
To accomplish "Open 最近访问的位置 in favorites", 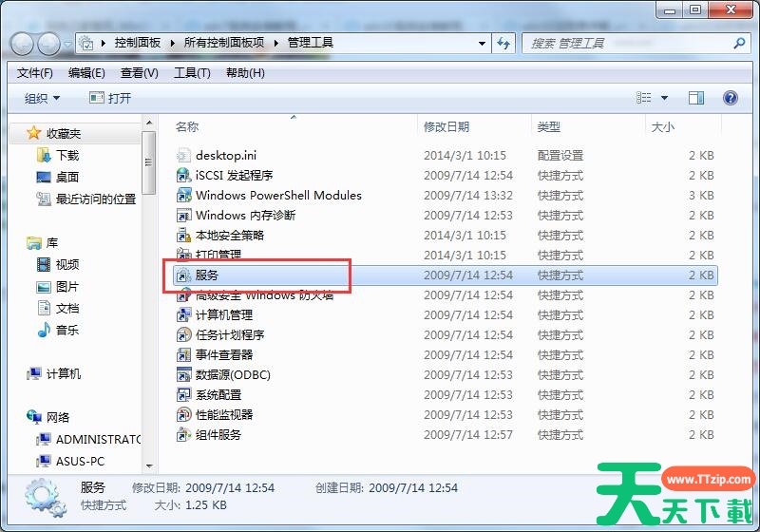I will (x=86, y=199).
